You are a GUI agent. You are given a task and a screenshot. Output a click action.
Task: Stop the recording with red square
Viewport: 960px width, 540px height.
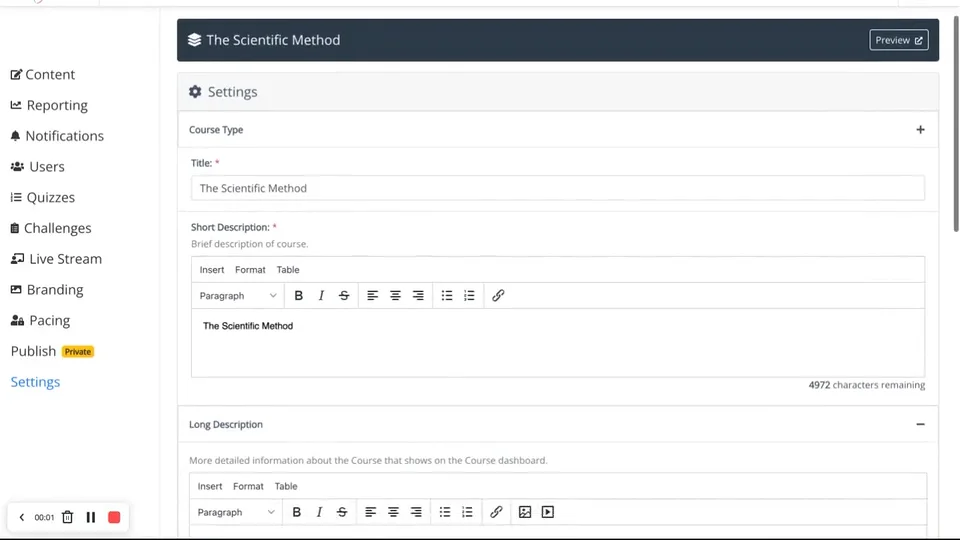(x=114, y=517)
